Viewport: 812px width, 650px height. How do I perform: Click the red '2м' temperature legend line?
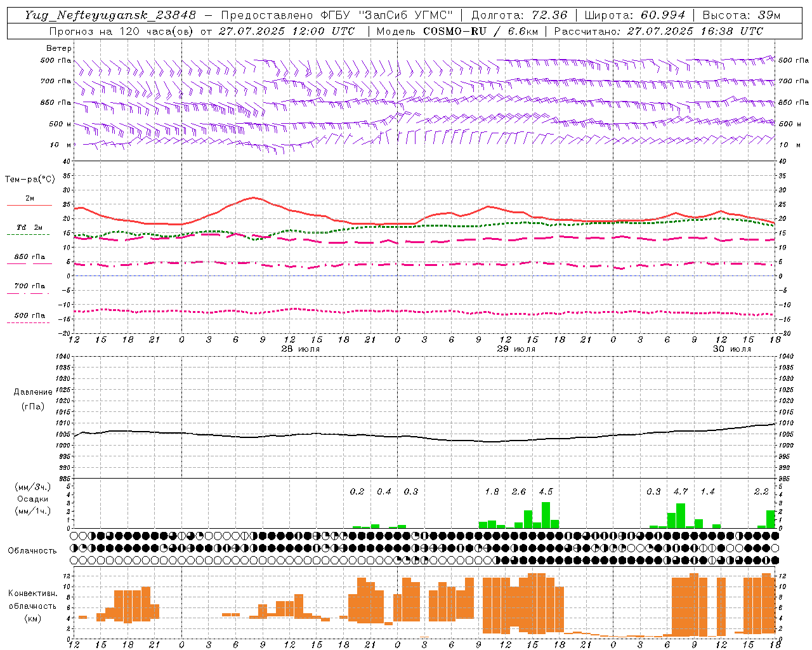pyautogui.click(x=29, y=205)
